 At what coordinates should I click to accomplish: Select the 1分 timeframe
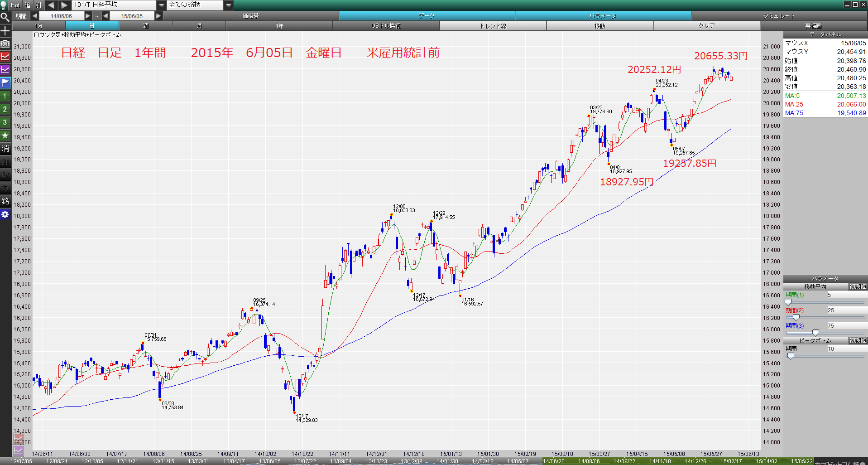click(x=38, y=26)
